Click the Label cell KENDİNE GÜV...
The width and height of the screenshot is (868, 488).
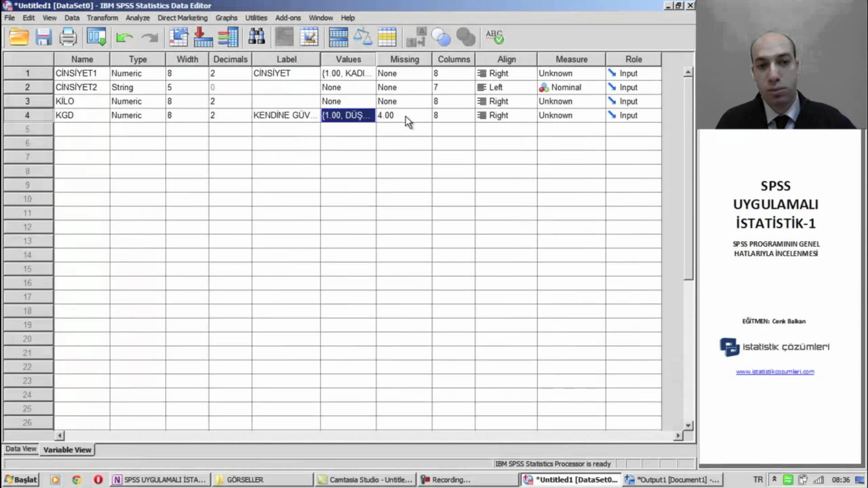coord(286,115)
